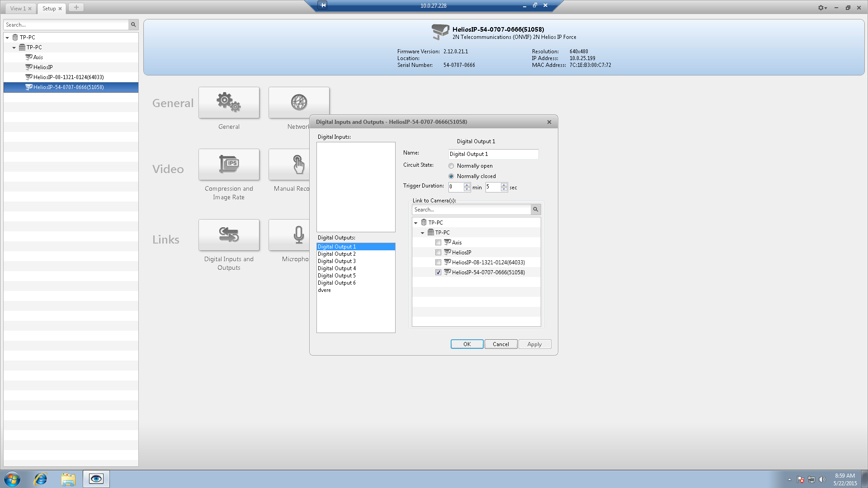This screenshot has height=488, width=868.
Task: Collapse the nested TP-PC node in dialog tree
Action: (x=423, y=233)
